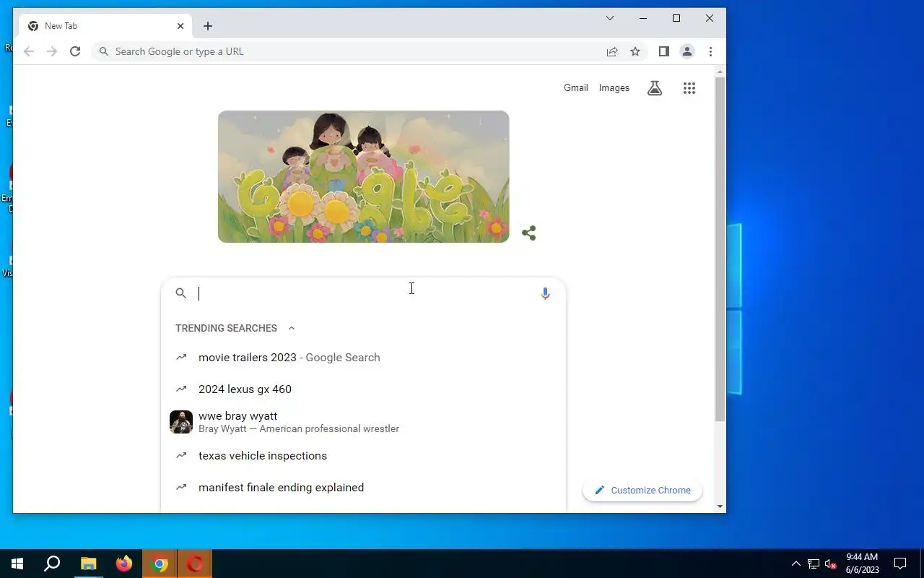Viewport: 924px width, 578px height.
Task: Click the trending arrow beside 'movie trailers 2023'
Action: [x=181, y=358]
